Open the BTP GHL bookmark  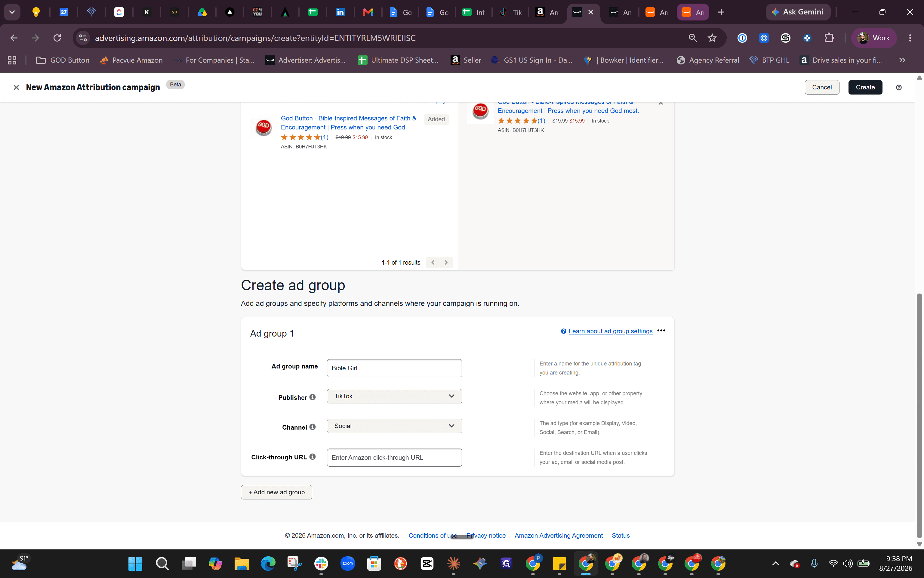769,60
